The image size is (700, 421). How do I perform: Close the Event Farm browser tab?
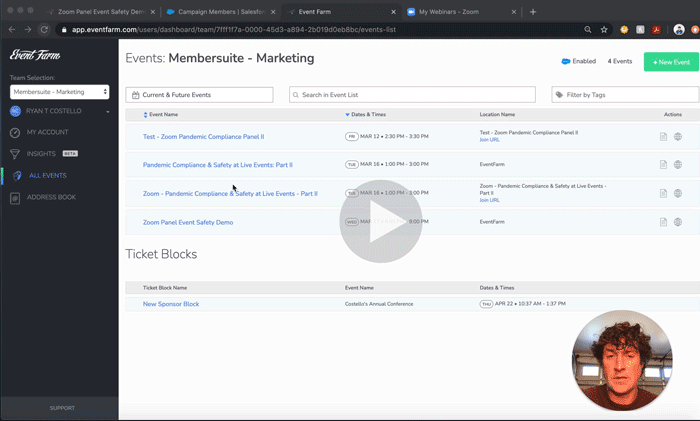(x=393, y=12)
